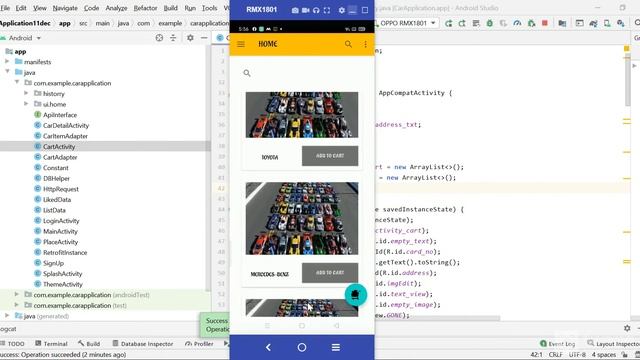Screen dimensions: 640x360
Task: Expand the ui.home package
Action: (26, 104)
